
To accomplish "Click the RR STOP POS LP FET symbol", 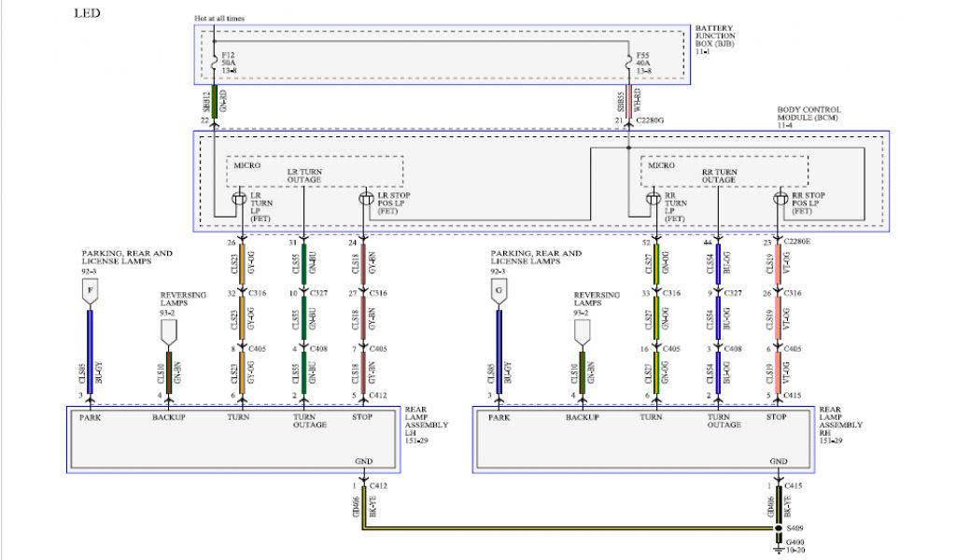I will 781,198.
